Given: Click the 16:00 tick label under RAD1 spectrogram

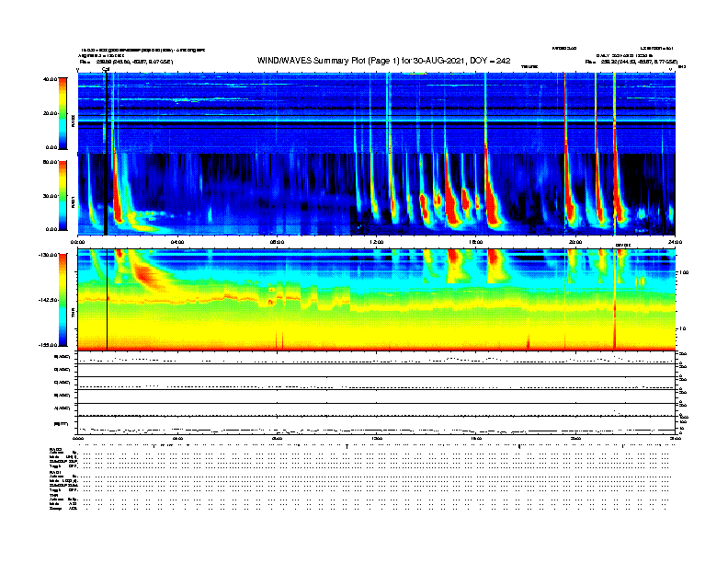Looking at the screenshot, I should 476,242.
